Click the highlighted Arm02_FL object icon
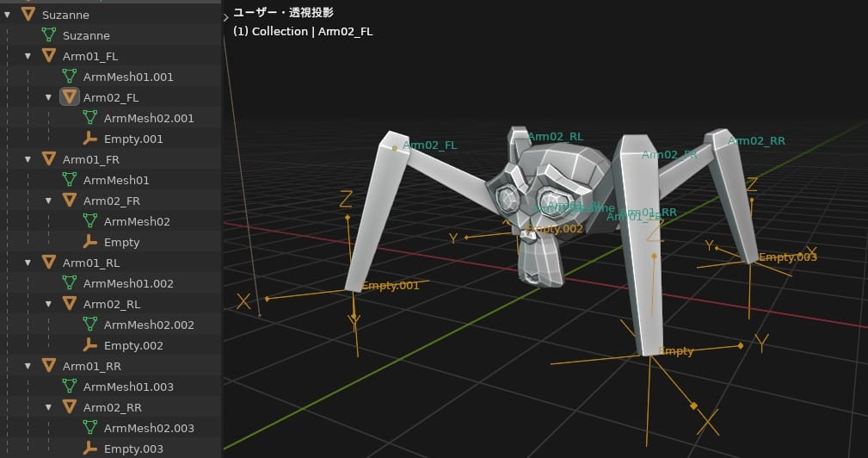The height and width of the screenshot is (458, 868). point(69,97)
